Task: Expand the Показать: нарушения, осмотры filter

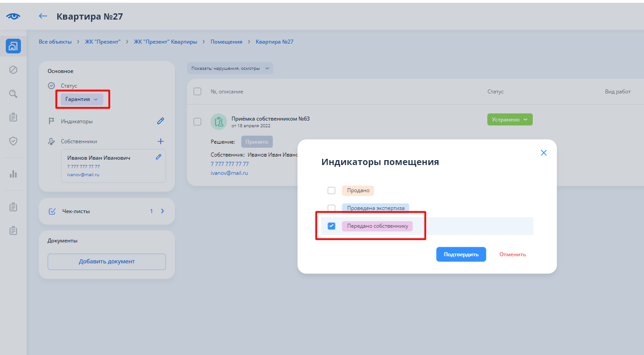Action: point(230,69)
